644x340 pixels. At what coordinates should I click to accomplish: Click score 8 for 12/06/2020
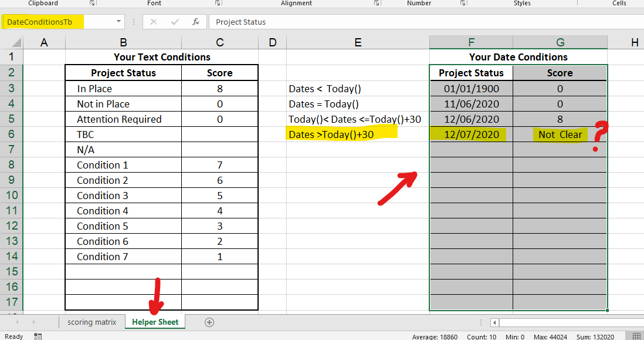(560, 119)
